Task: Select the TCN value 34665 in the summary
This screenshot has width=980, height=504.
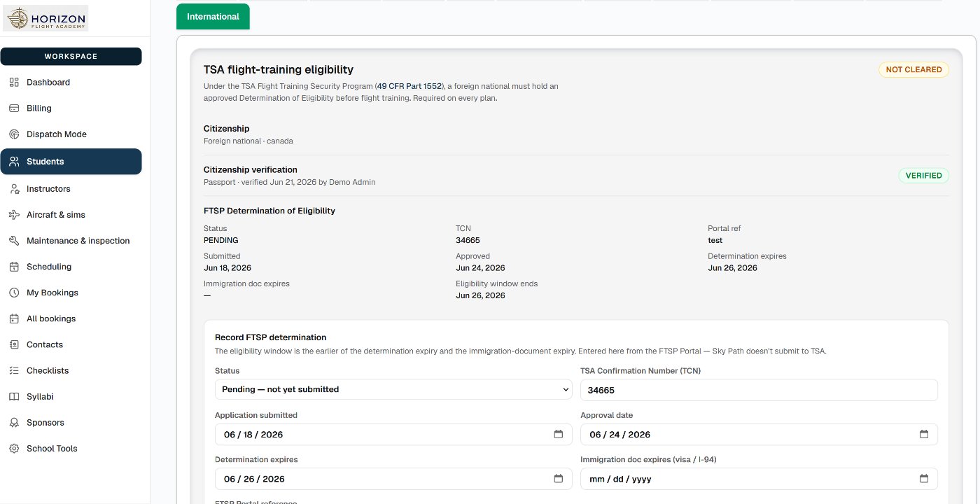Action: (468, 240)
